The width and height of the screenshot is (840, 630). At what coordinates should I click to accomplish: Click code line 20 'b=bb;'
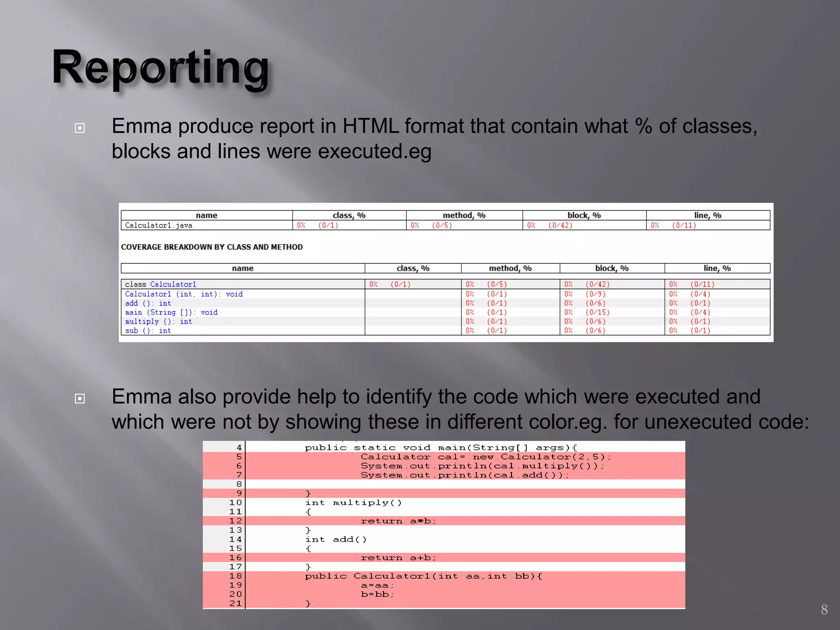coord(377,594)
